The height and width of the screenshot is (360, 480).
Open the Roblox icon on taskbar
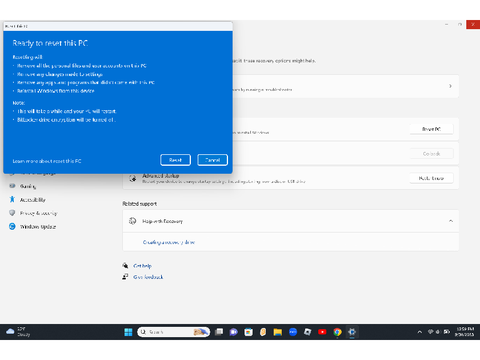click(x=307, y=332)
